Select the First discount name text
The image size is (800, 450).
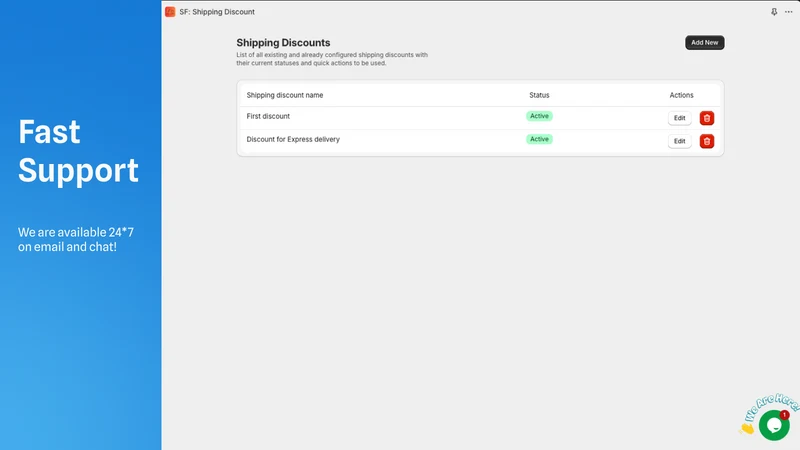tap(268, 116)
